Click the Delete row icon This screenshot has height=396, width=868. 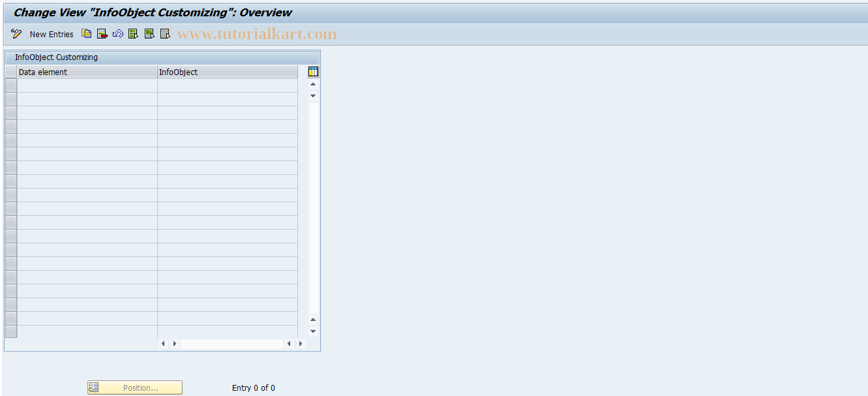(x=102, y=34)
